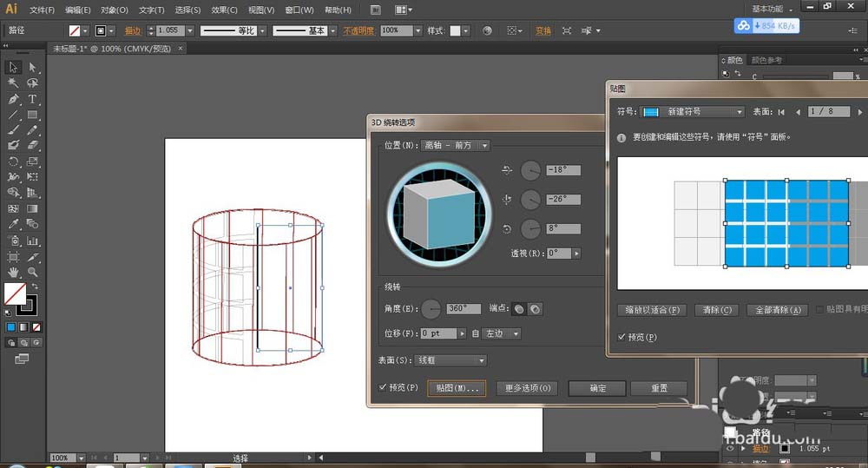Open the Object menu
868x468 pixels.
pos(114,10)
